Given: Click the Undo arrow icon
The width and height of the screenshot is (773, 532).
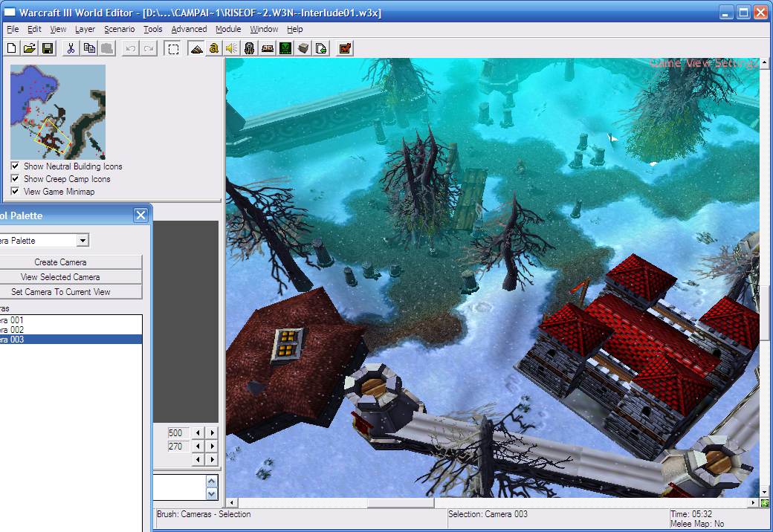Looking at the screenshot, I should pyautogui.click(x=131, y=48).
